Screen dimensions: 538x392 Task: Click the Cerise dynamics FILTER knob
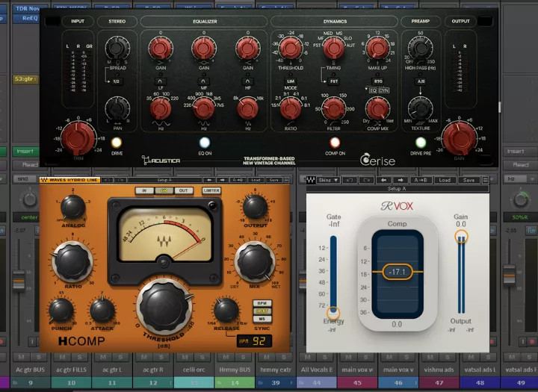pos(334,109)
